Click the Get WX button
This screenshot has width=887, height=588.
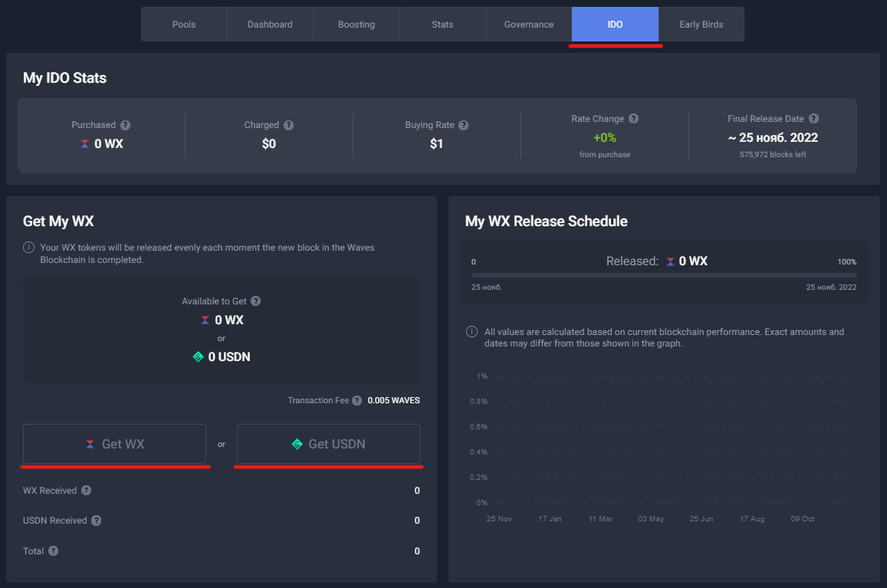pyautogui.click(x=114, y=444)
